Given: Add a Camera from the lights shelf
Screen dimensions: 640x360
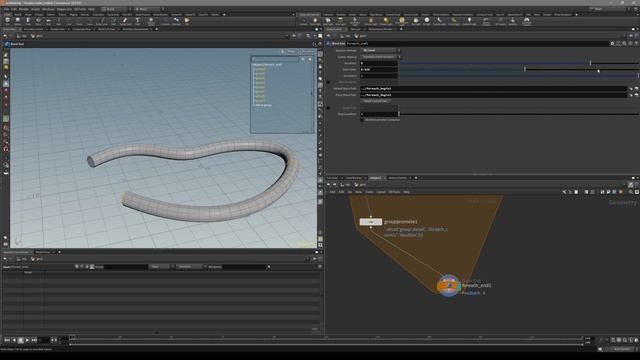Looking at the screenshot, I should pos(303,21).
